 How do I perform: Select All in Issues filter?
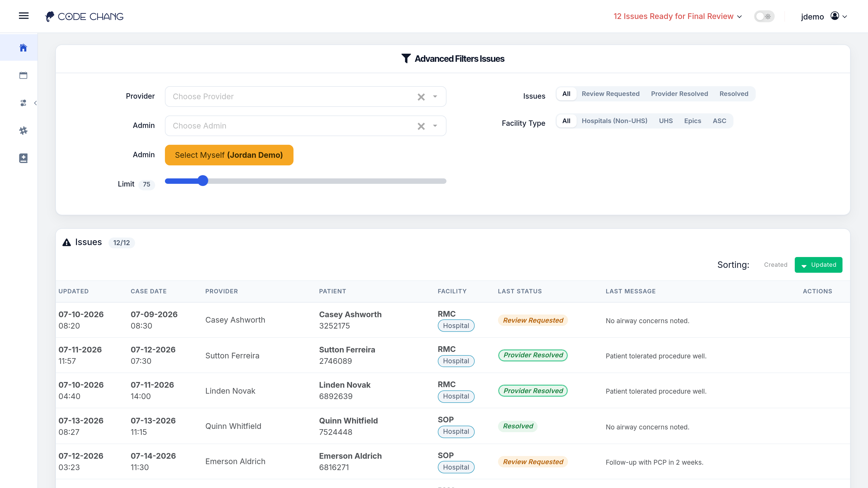[x=566, y=94]
